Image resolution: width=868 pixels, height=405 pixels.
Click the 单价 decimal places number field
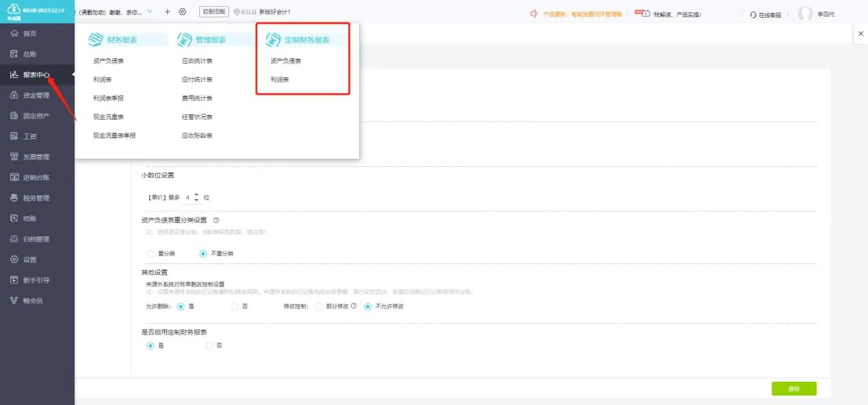[x=187, y=198]
